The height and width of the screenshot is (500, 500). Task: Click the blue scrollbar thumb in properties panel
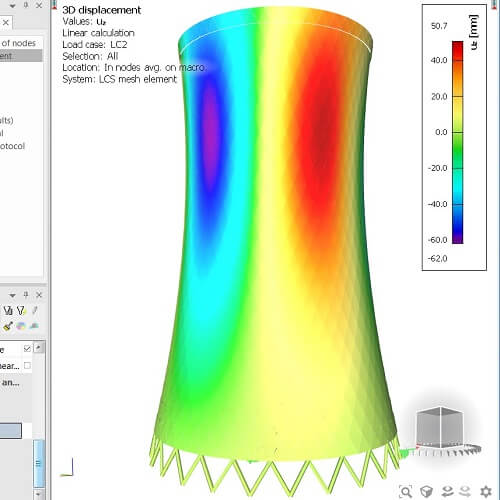click(x=39, y=463)
